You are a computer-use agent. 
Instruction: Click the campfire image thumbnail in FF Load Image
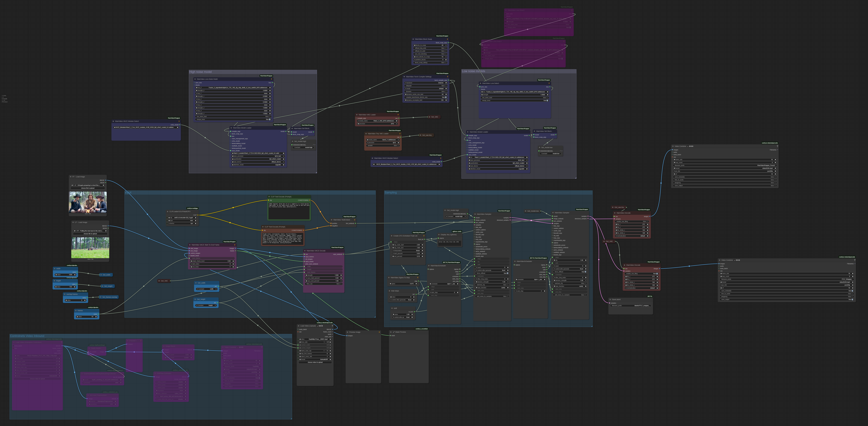coord(88,202)
